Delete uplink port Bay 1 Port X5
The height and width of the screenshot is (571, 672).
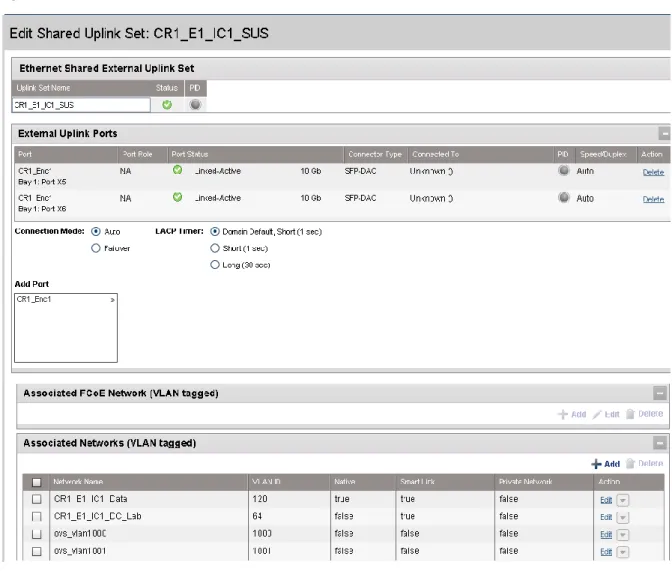(653, 172)
